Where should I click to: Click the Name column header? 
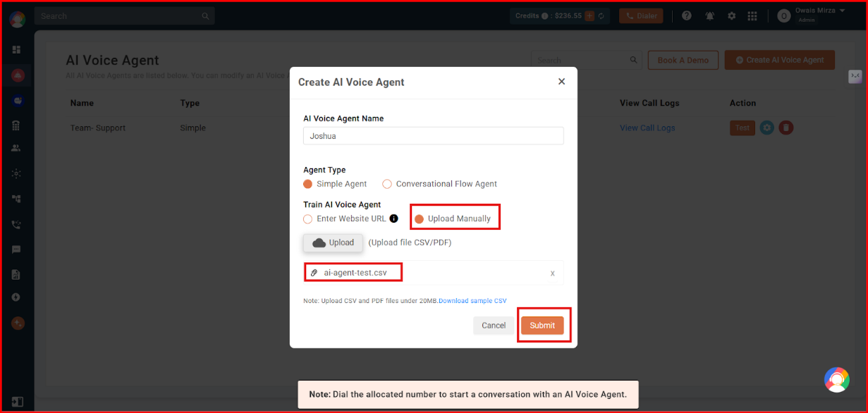click(x=82, y=103)
